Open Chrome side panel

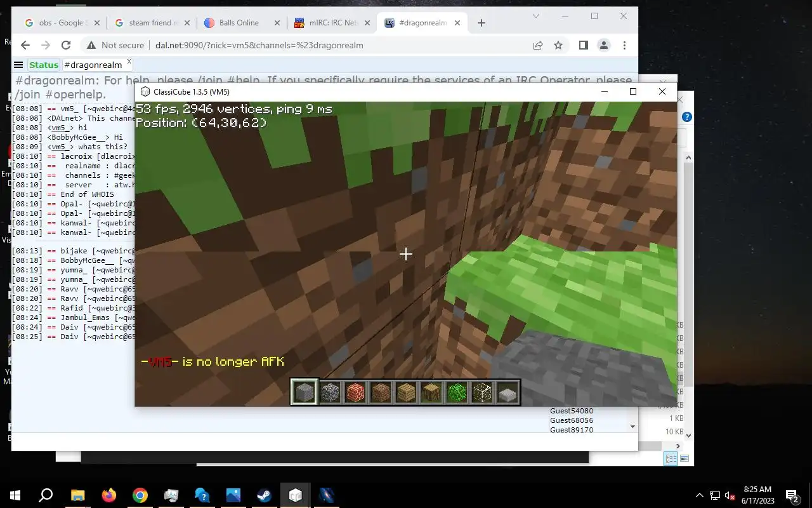584,45
